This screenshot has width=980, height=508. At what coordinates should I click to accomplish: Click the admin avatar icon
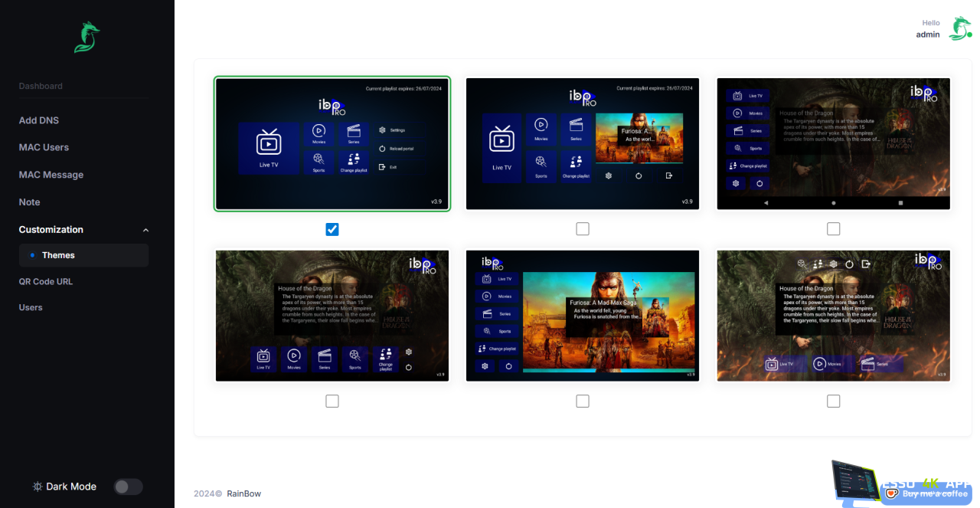point(960,28)
